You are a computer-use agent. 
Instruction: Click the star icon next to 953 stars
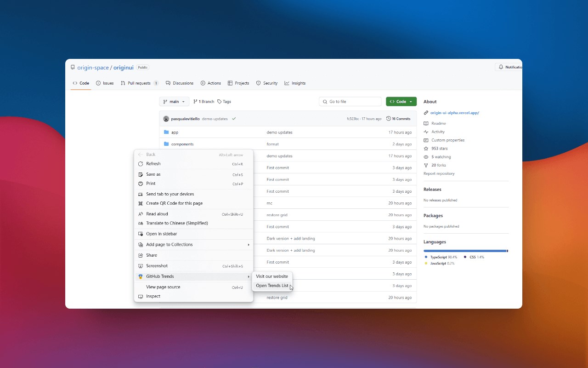pyautogui.click(x=426, y=149)
